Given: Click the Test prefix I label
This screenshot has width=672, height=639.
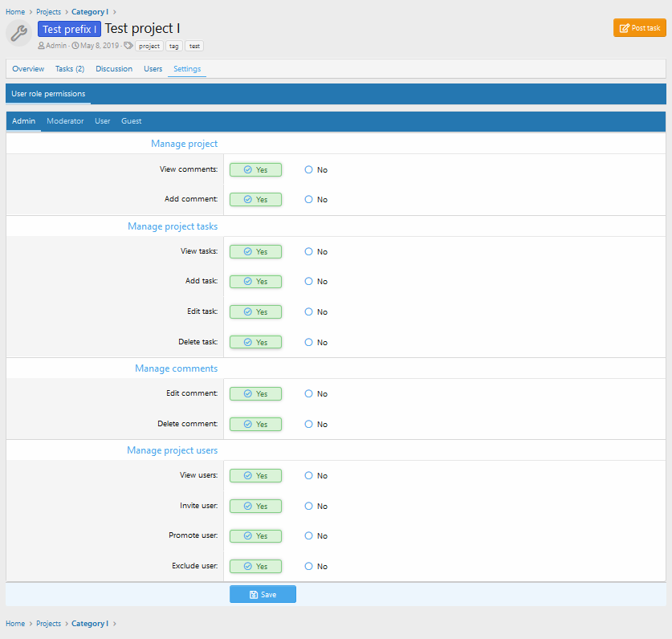Looking at the screenshot, I should coord(69,30).
